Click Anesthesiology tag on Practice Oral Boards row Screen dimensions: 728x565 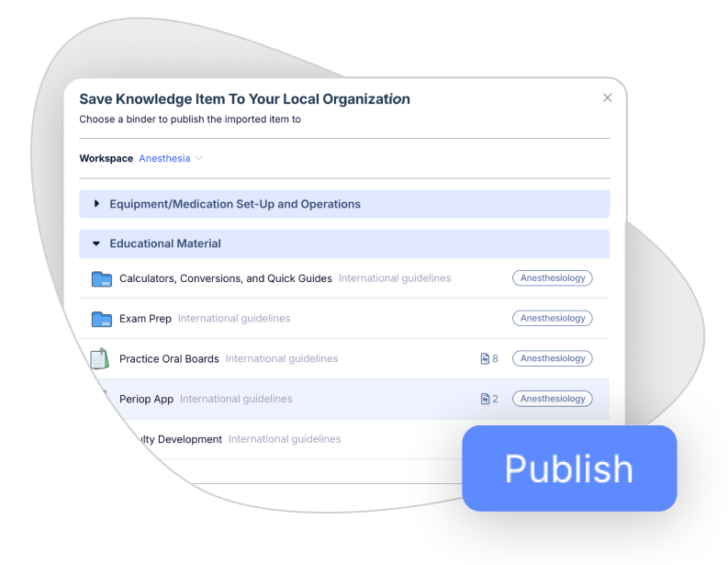coord(553,358)
